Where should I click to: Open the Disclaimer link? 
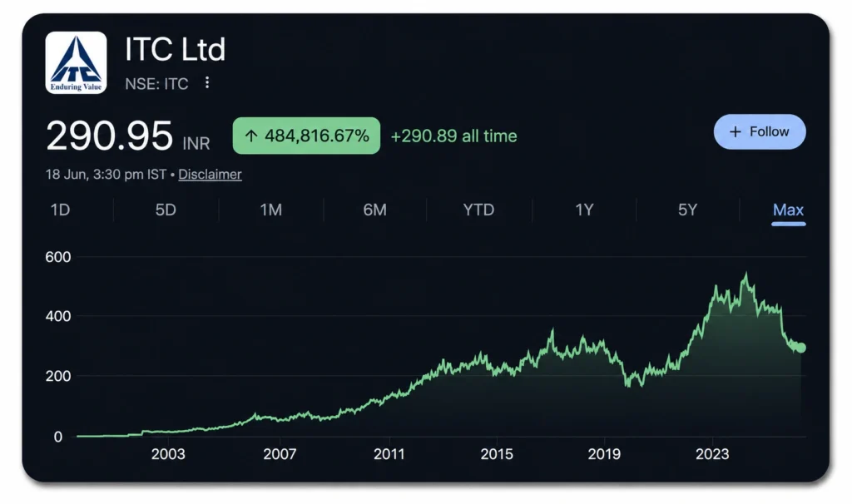pyautogui.click(x=210, y=175)
